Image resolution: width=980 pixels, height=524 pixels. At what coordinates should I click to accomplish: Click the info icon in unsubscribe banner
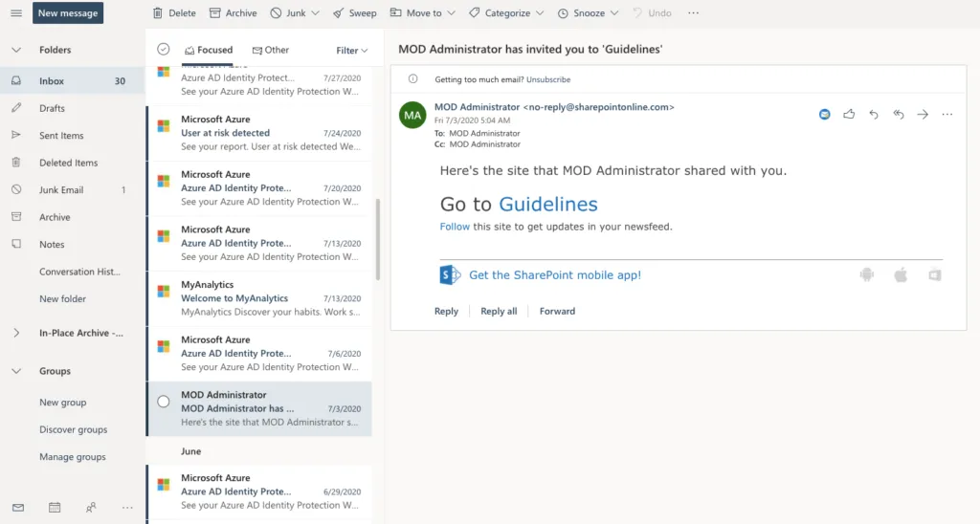tap(413, 79)
